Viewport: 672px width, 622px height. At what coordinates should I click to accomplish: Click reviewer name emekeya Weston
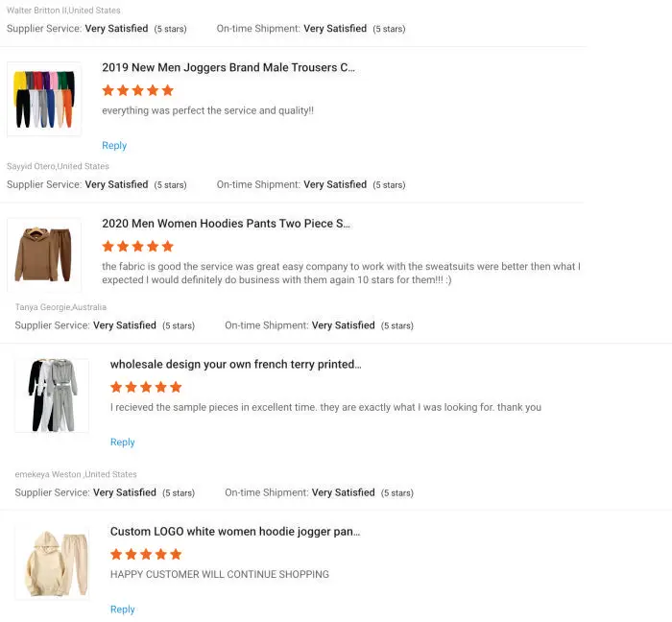[x=48, y=475]
